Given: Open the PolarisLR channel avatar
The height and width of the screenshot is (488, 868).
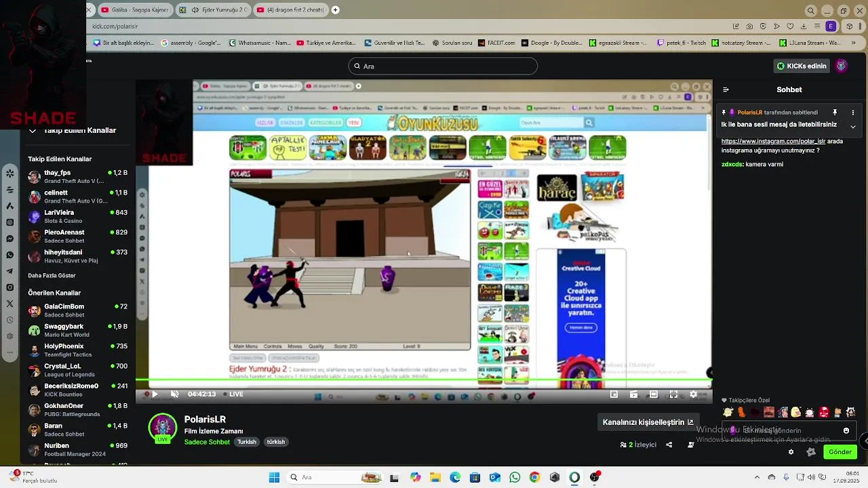Looking at the screenshot, I should pos(163,428).
